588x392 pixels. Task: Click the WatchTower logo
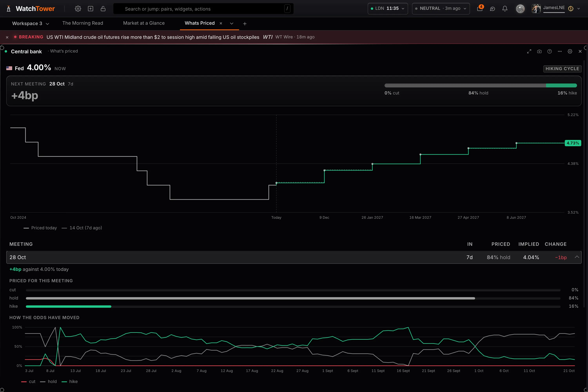31,9
